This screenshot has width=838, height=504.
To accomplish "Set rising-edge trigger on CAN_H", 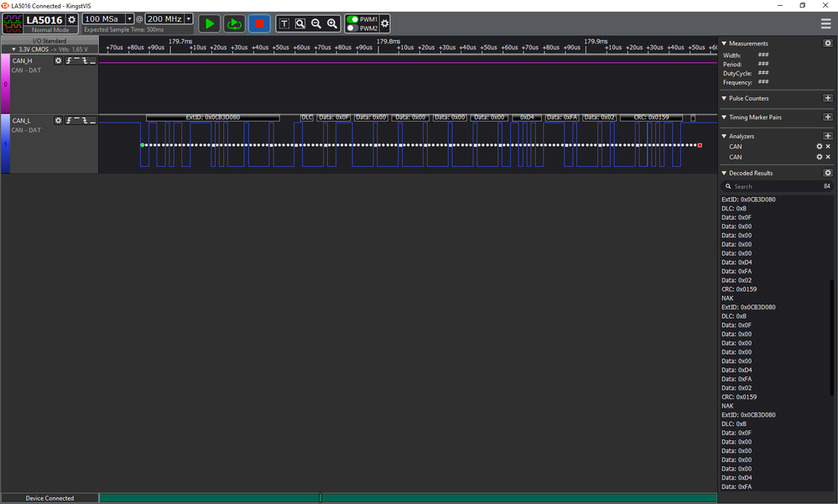I will point(69,60).
